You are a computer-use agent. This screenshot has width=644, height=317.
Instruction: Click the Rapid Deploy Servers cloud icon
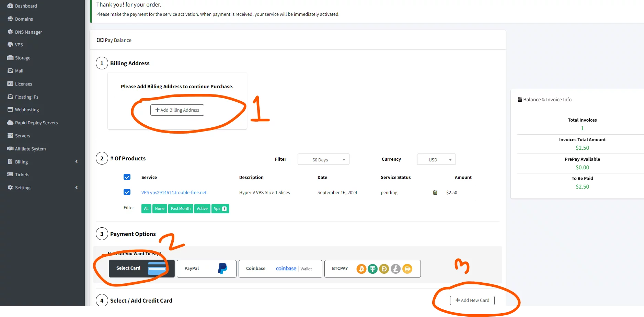[10, 123]
